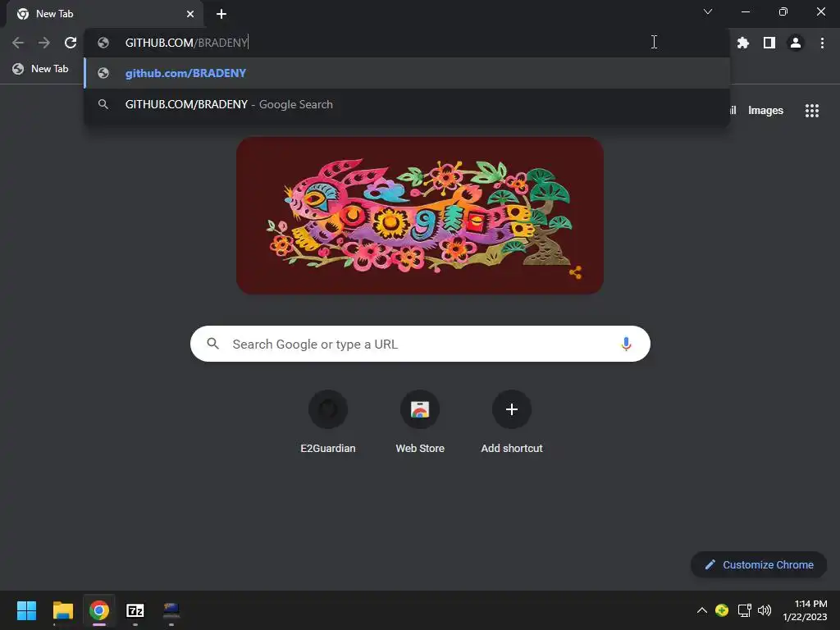Image resolution: width=840 pixels, height=630 pixels.
Task: Close the New Tab tab
Action: [190, 14]
